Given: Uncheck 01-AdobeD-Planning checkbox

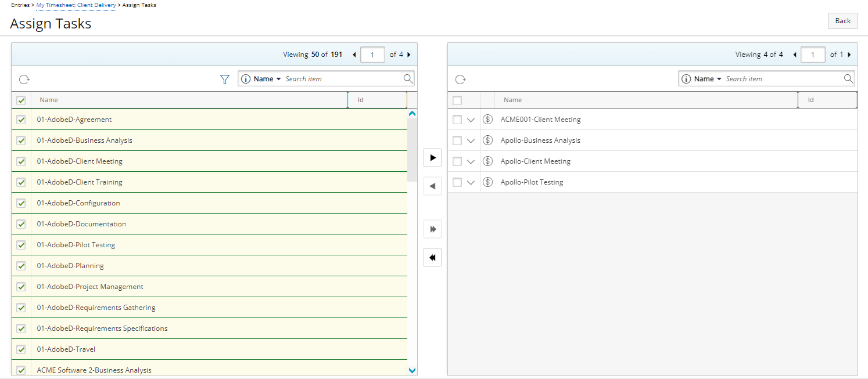Looking at the screenshot, I should pyautogui.click(x=21, y=266).
